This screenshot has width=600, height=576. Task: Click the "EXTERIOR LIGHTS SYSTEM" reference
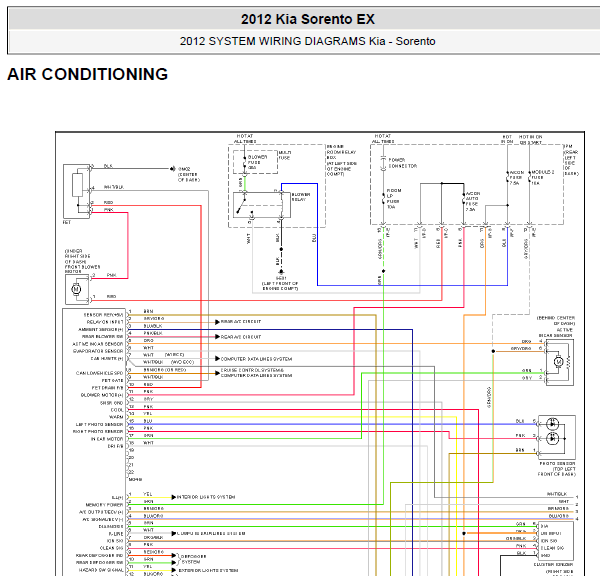pos(208,571)
